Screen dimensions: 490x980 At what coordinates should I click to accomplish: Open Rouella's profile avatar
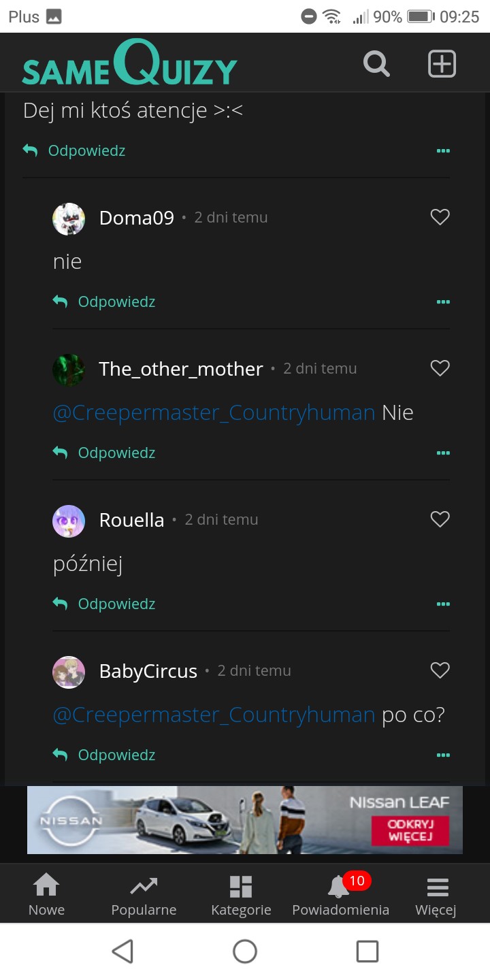(69, 521)
